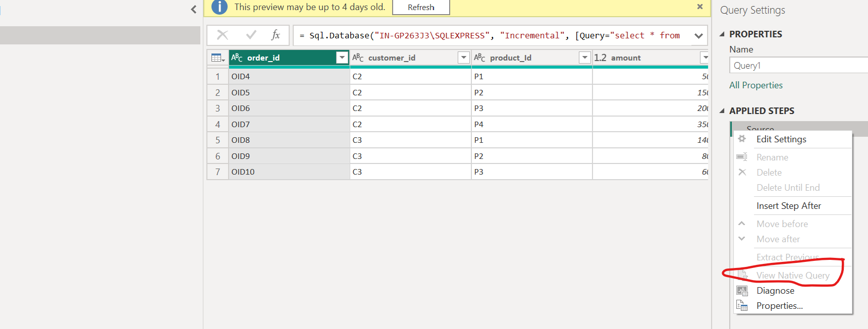The height and width of the screenshot is (329, 868).
Task: Click the Properties icon in the menu
Action: point(742,305)
